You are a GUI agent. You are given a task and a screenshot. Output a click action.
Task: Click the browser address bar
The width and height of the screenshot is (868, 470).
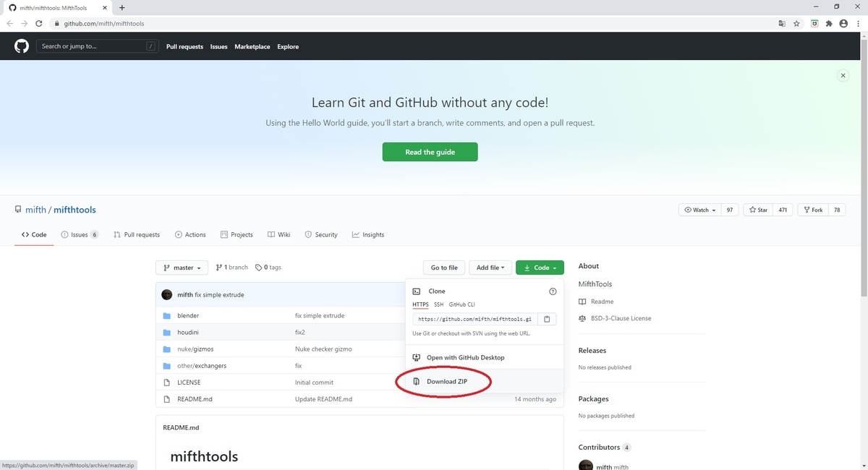click(412, 23)
